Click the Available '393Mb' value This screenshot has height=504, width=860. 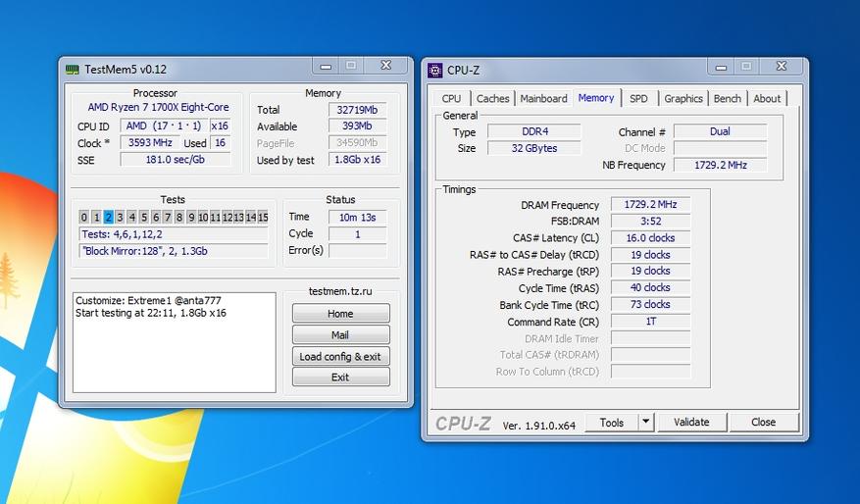(357, 126)
